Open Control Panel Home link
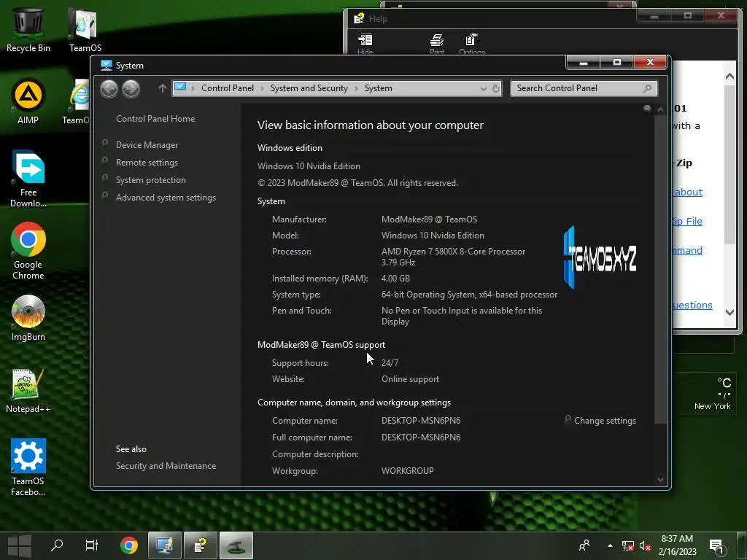The width and height of the screenshot is (747, 560). pos(155,119)
